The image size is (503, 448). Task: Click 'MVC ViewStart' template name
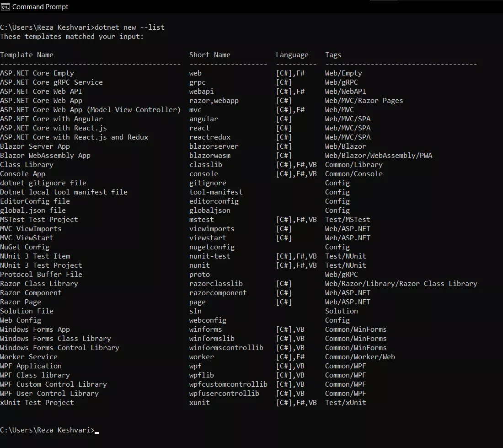27,238
